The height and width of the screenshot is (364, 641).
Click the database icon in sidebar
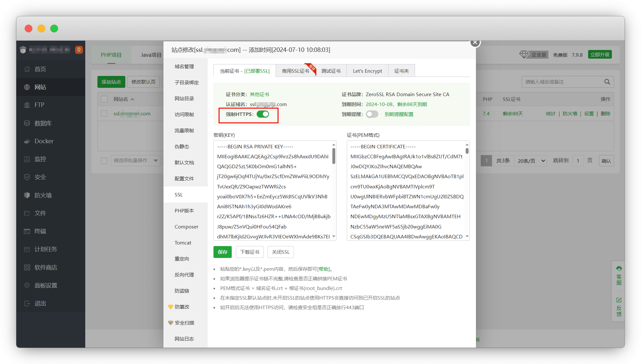[27, 123]
